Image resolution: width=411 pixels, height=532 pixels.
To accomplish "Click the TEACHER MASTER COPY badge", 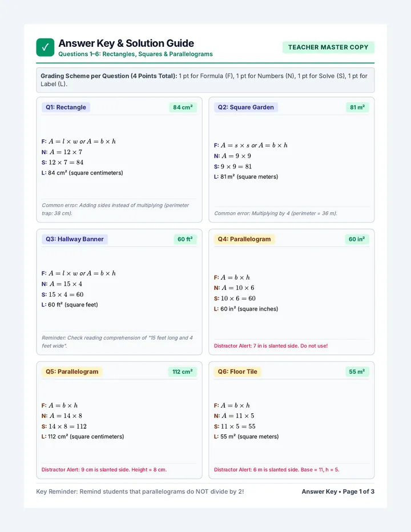I will 328,47.
